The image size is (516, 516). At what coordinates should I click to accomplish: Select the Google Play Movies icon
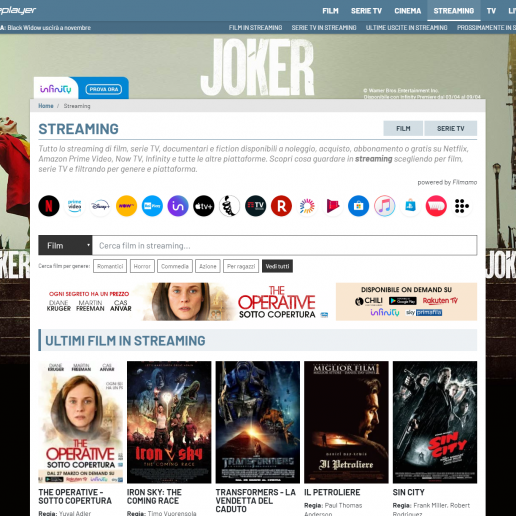pos(333,206)
